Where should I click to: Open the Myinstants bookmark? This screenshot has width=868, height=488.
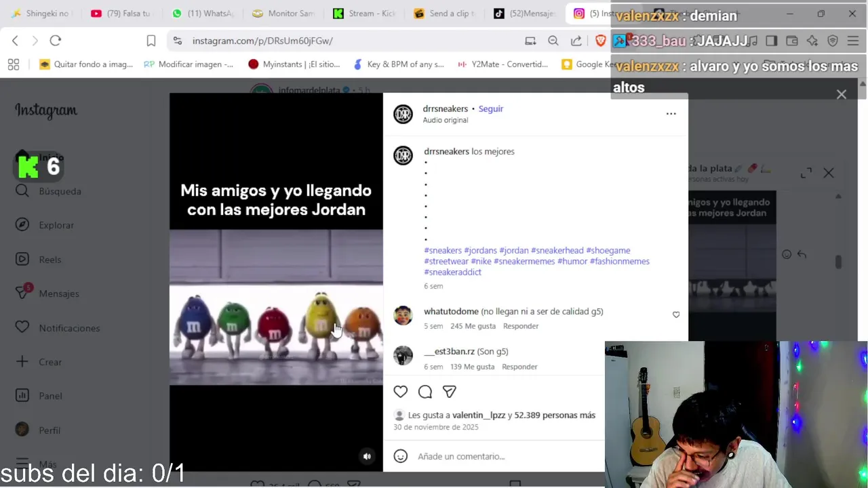point(294,64)
